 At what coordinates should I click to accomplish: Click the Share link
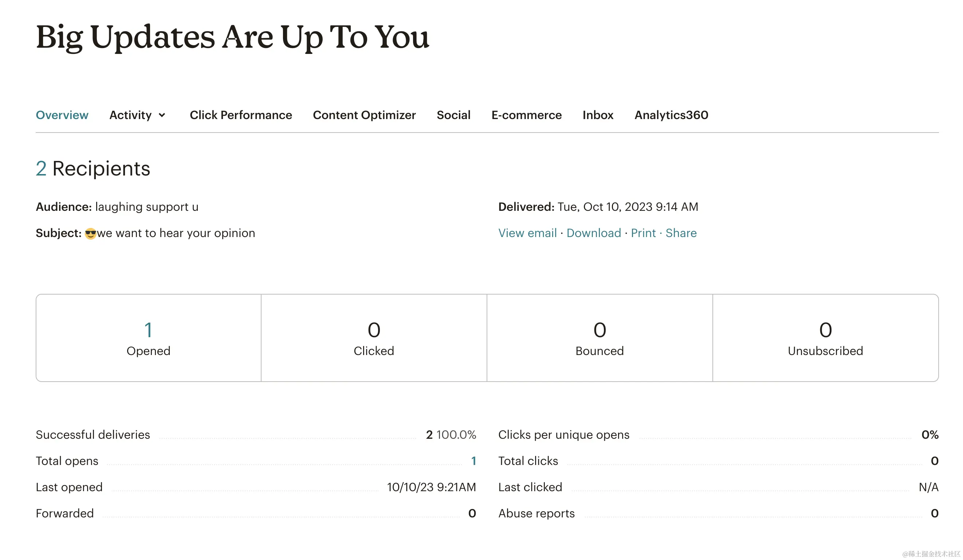coord(681,233)
